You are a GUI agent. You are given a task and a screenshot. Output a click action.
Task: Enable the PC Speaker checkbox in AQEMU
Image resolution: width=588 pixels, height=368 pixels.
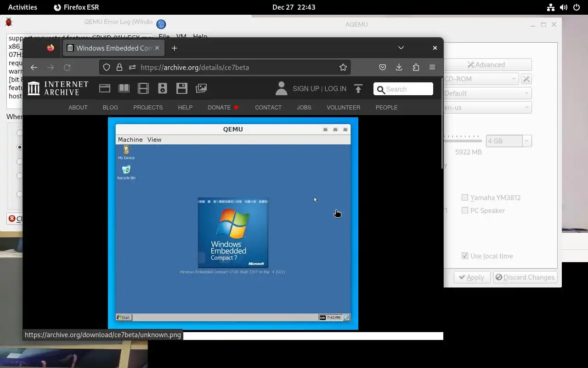tap(465, 210)
